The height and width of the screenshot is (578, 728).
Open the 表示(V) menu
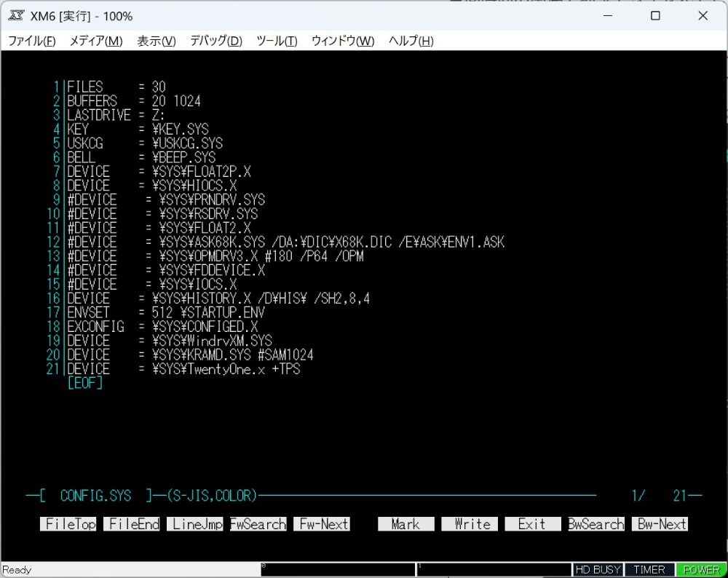pyautogui.click(x=157, y=41)
